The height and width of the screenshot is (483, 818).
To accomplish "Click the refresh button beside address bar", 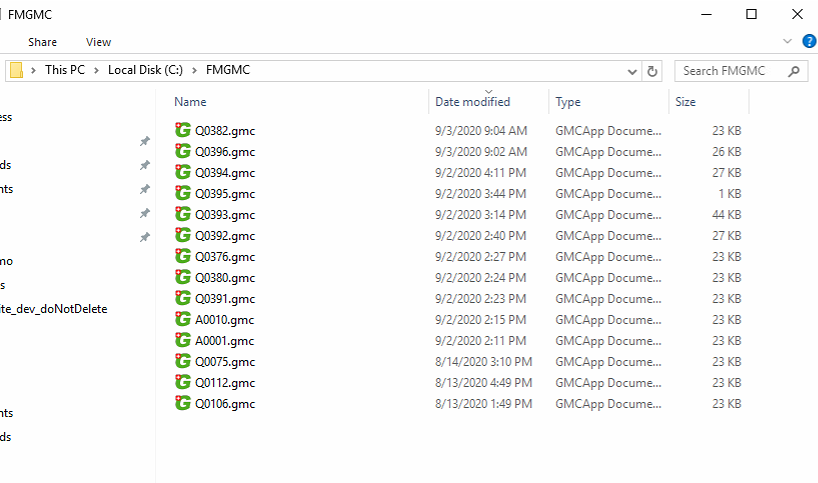I will pos(653,71).
